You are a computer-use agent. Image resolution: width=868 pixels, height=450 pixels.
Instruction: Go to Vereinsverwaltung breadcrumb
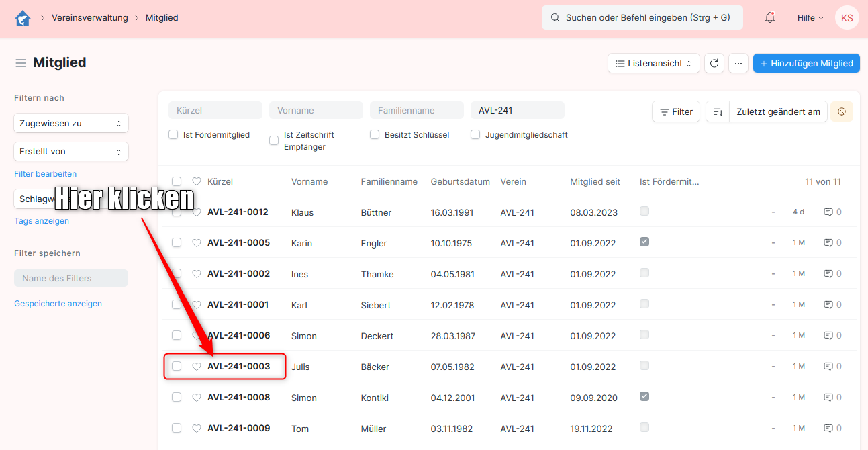(90, 18)
